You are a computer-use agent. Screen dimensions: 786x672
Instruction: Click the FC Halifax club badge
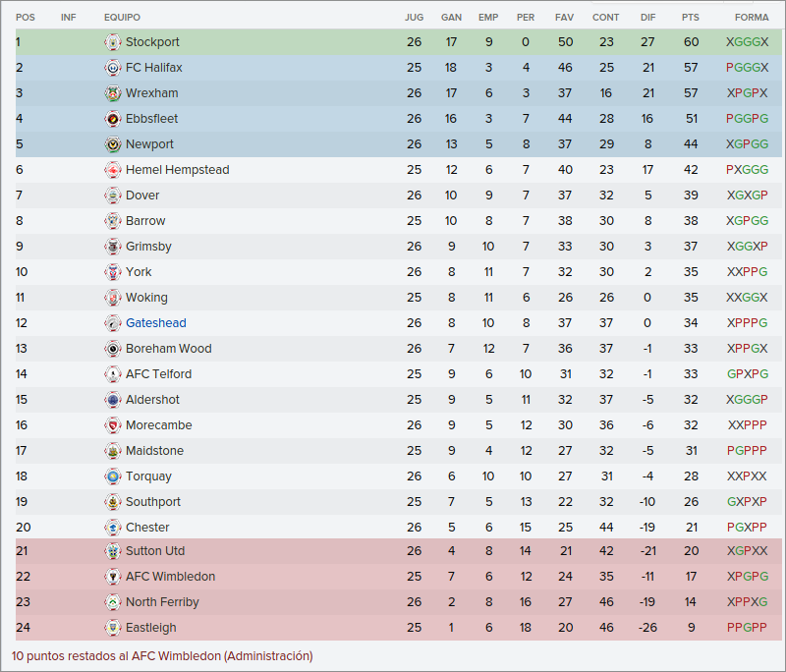[x=113, y=68]
